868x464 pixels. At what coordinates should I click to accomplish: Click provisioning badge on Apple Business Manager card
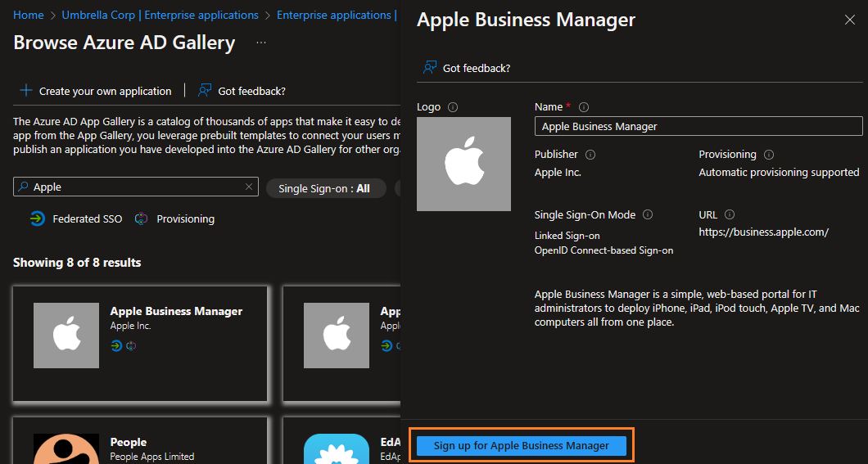click(131, 346)
